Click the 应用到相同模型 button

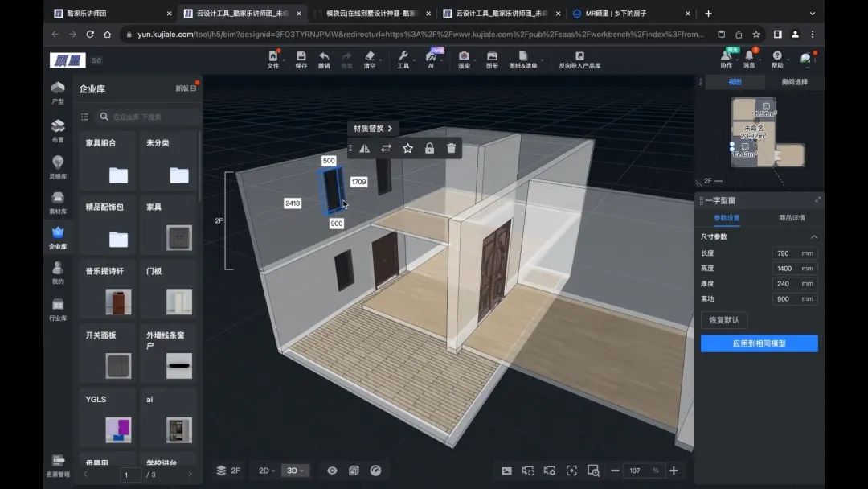tap(759, 343)
